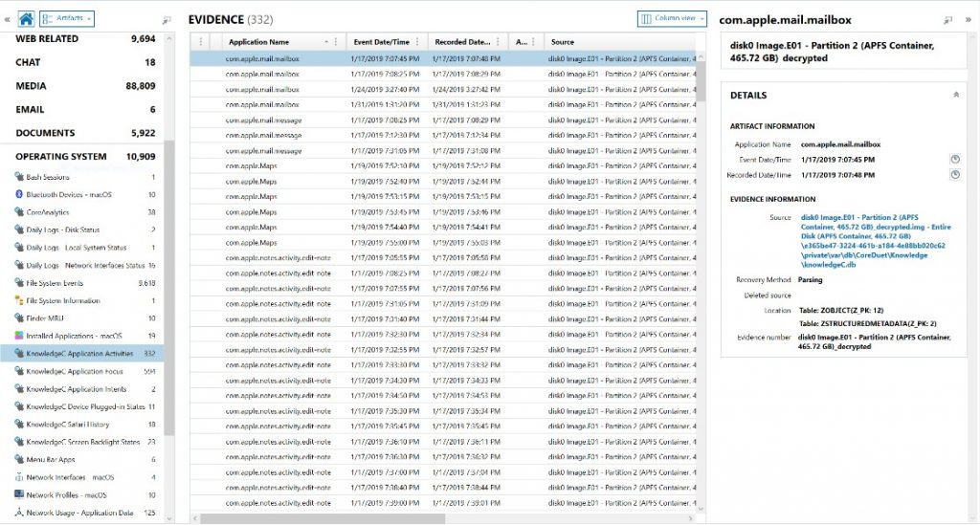Open the Application Name column options menu
Screen dimensions: 980x525
point(336,42)
